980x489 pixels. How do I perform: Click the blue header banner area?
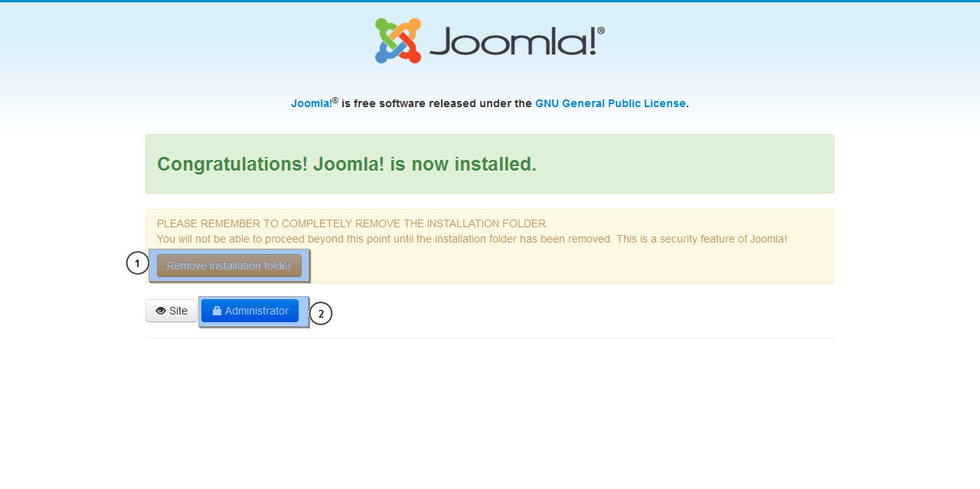[x=490, y=41]
